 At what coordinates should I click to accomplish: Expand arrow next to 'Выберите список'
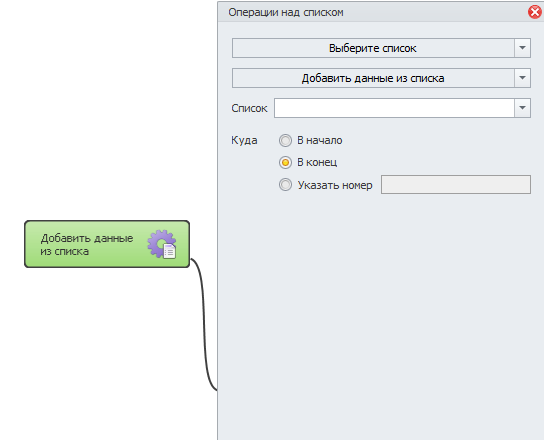tap(522, 48)
